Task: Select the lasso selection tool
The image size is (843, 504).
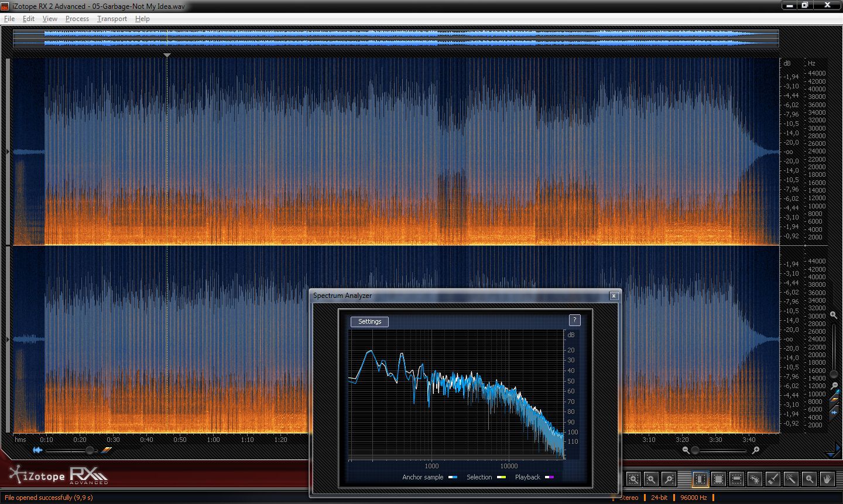Action: click(755, 479)
